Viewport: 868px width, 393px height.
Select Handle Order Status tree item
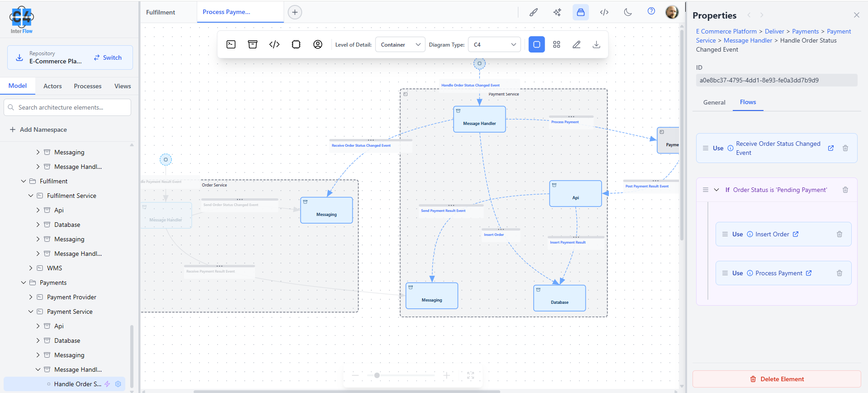coord(65,384)
